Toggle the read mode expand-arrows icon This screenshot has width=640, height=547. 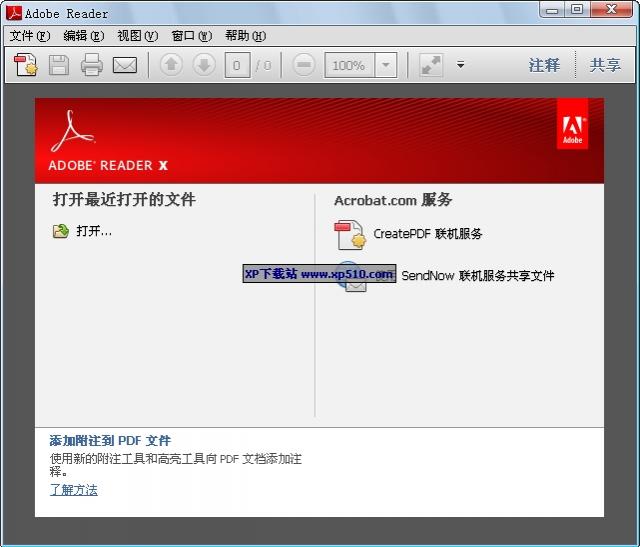point(431,65)
